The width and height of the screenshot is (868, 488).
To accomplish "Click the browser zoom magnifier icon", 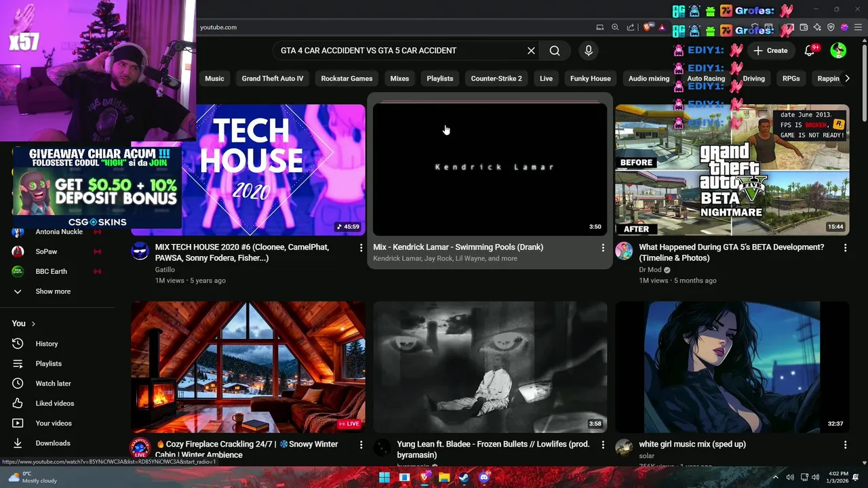I will [615, 27].
